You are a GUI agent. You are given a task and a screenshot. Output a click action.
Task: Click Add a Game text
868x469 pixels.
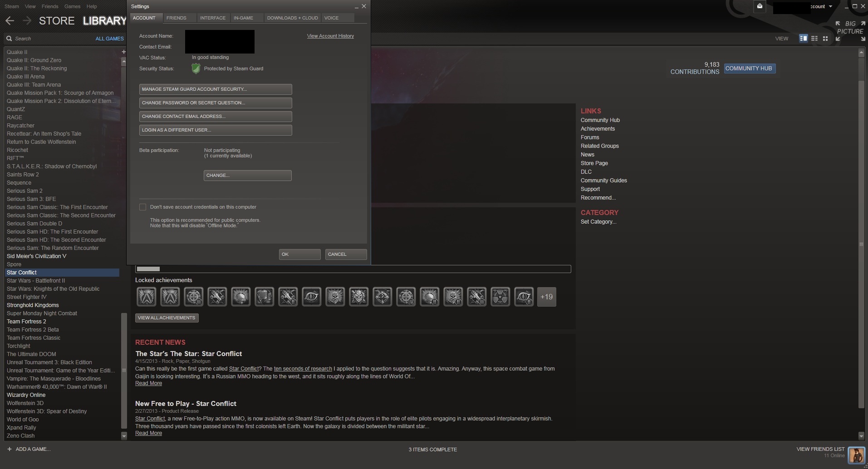tap(33, 449)
